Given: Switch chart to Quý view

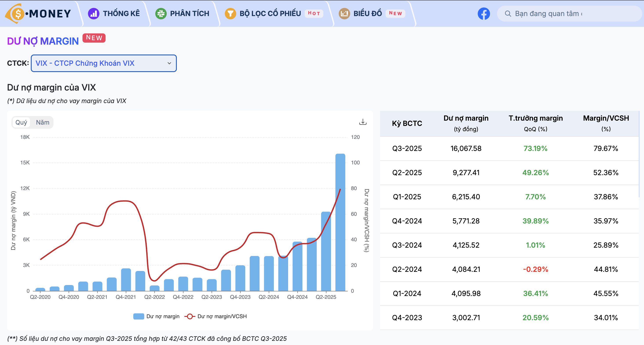Looking at the screenshot, I should pos(21,122).
